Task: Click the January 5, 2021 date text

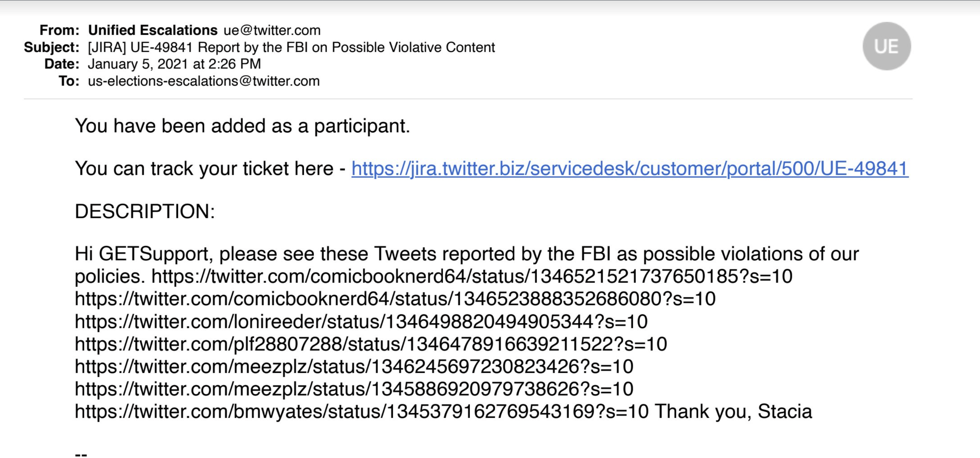Action: pos(174,64)
